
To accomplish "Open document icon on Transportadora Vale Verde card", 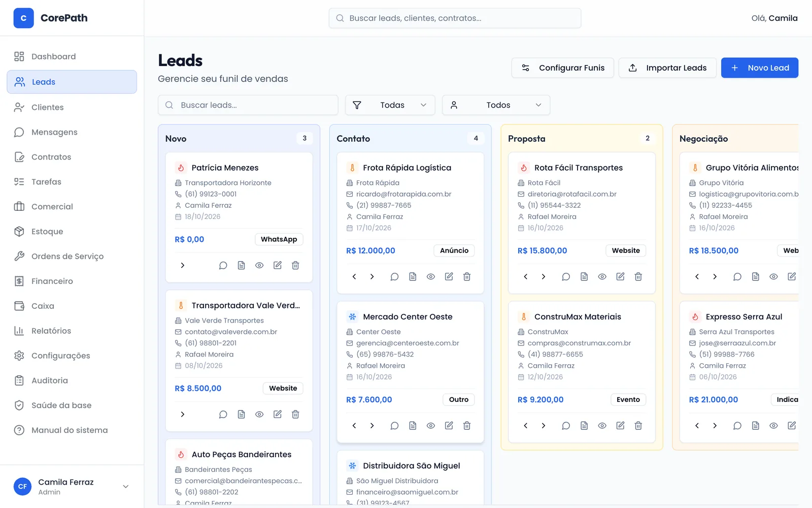I will [x=241, y=415].
